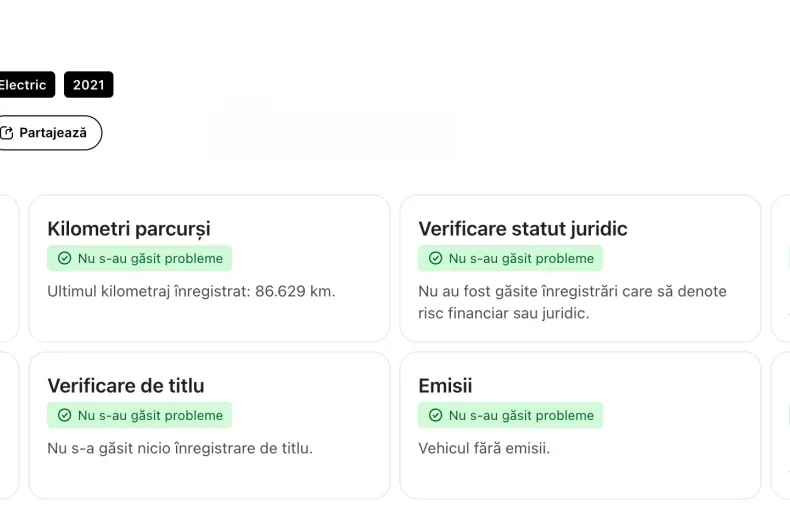Click the text about no title record found
The image size is (790, 527).
point(180,448)
